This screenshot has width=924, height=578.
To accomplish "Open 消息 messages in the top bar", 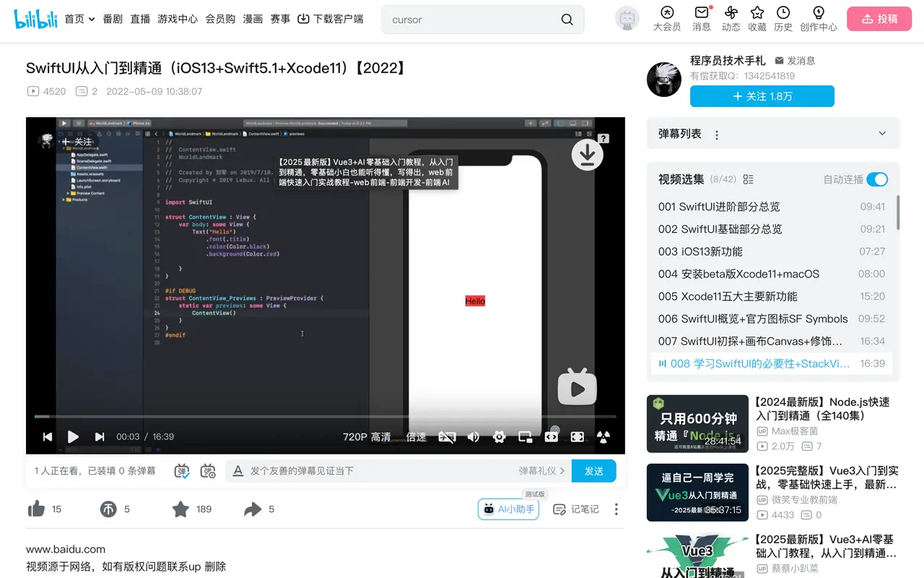I will [x=702, y=20].
